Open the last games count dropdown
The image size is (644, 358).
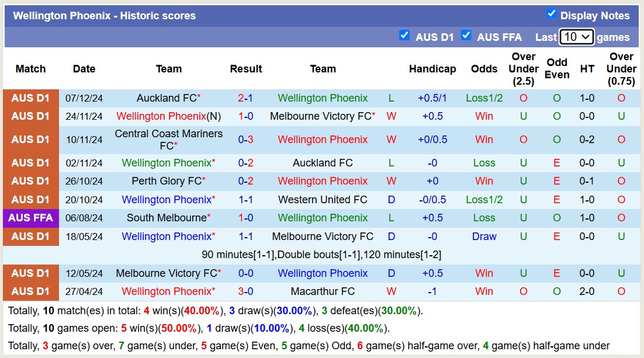(576, 36)
